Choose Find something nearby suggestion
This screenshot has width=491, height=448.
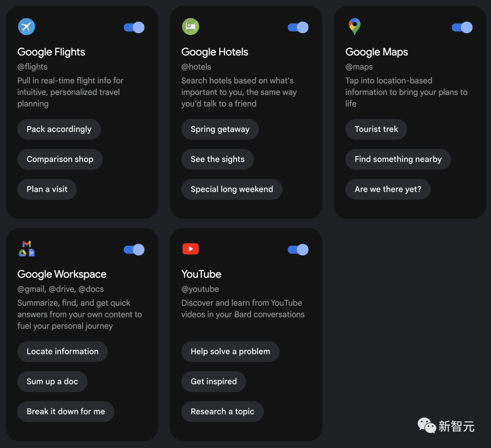pos(398,159)
